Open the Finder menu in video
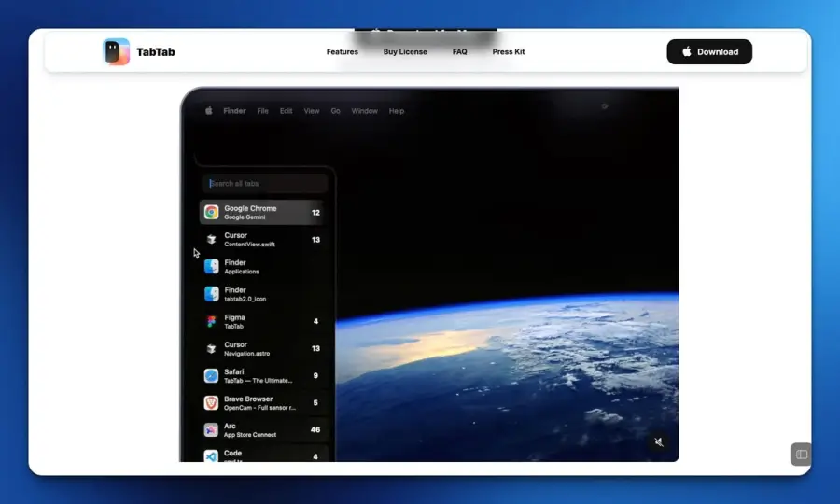Image resolution: width=840 pixels, height=504 pixels. [x=234, y=111]
